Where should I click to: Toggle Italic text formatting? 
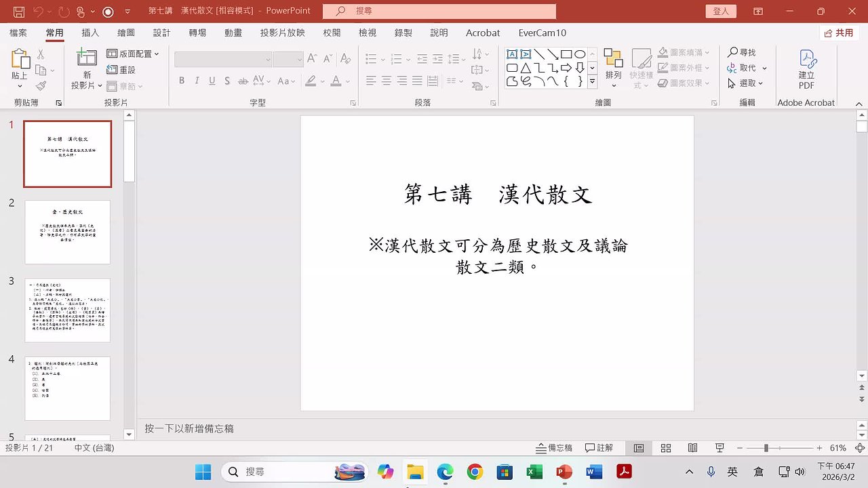tap(197, 81)
